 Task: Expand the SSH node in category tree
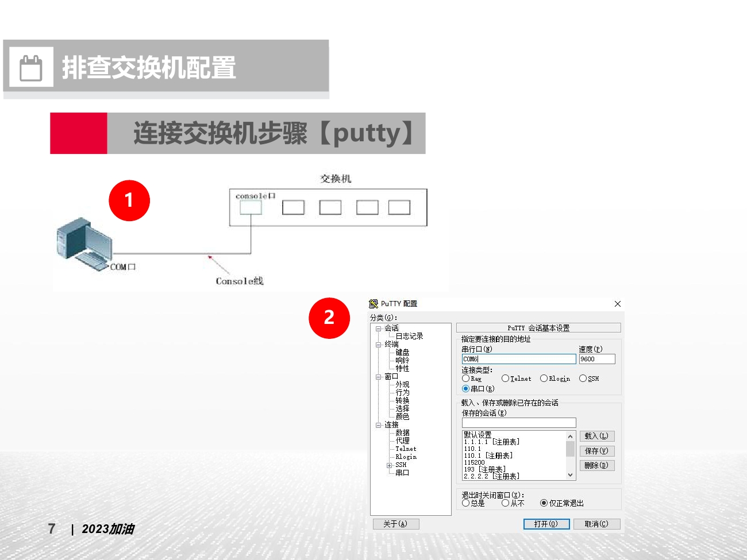388,465
